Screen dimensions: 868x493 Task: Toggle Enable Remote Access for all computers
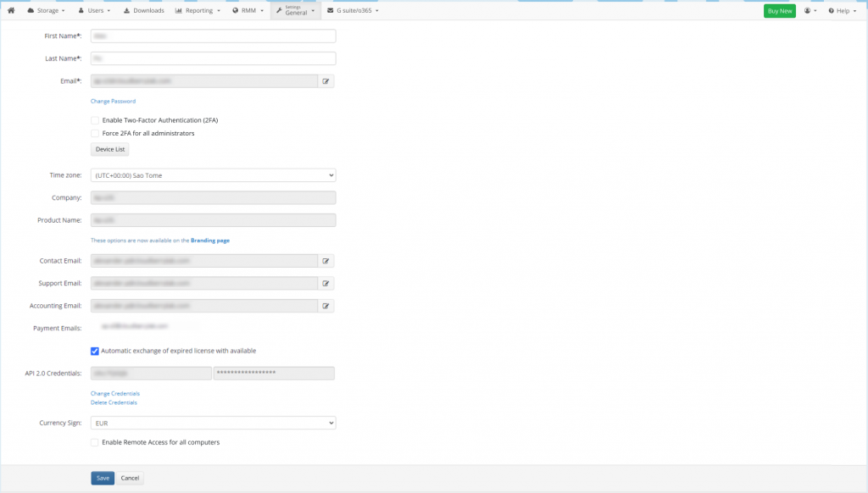click(x=95, y=442)
